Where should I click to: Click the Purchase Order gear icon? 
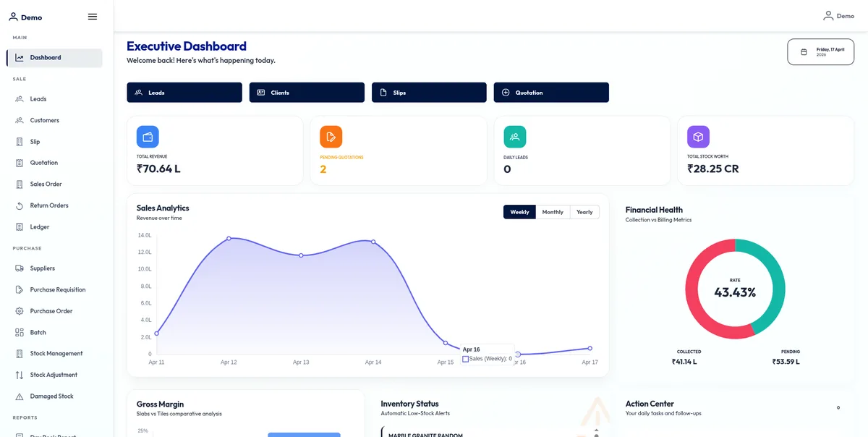coord(20,311)
